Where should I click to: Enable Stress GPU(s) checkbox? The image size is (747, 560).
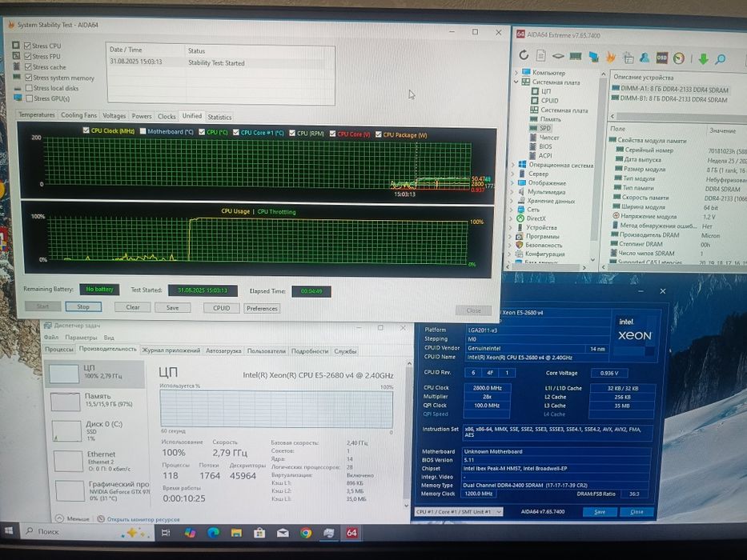tap(30, 98)
